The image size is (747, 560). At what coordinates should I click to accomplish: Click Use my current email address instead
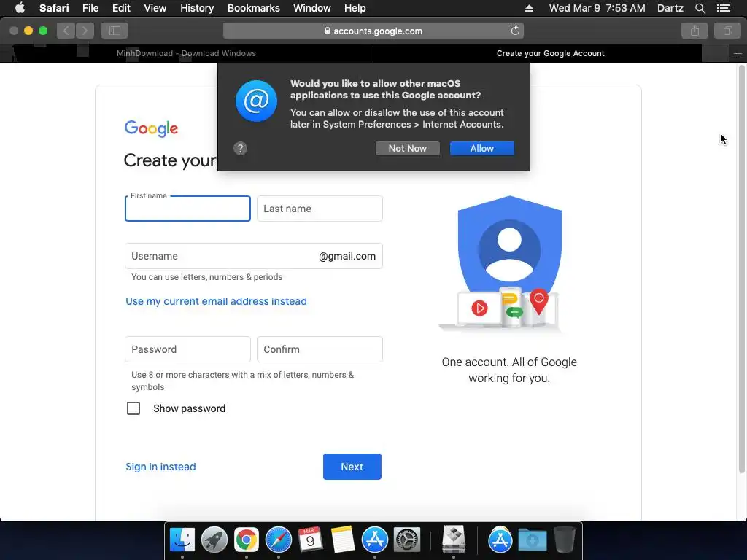coord(216,301)
